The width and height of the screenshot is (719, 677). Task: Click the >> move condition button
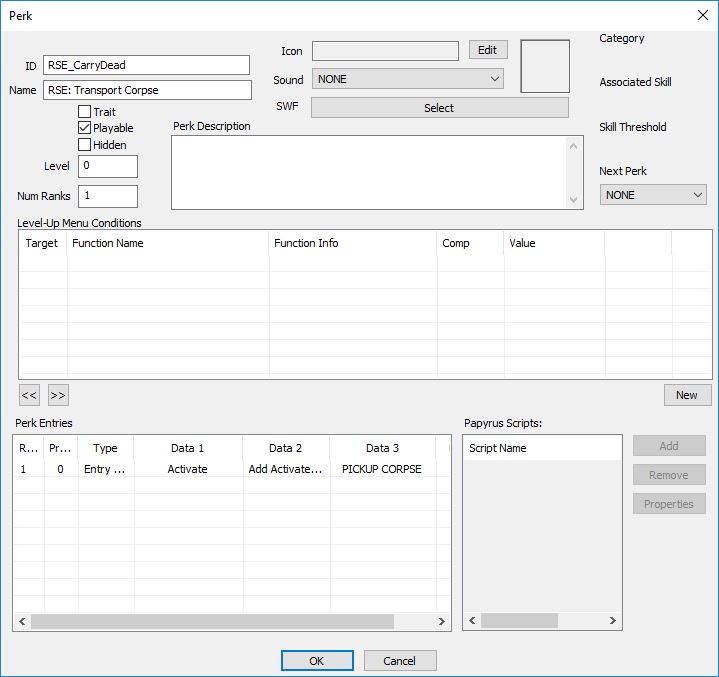pos(58,395)
